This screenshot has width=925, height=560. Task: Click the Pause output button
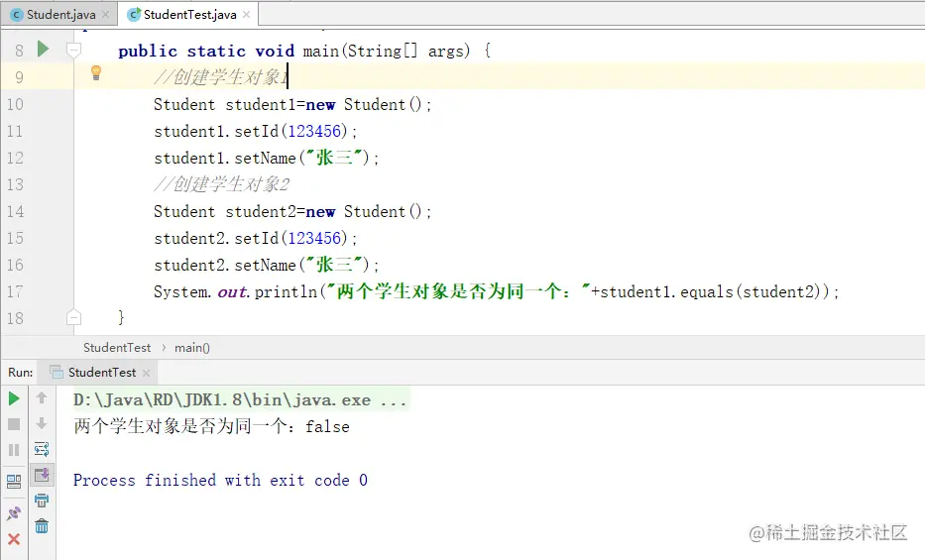(14, 450)
